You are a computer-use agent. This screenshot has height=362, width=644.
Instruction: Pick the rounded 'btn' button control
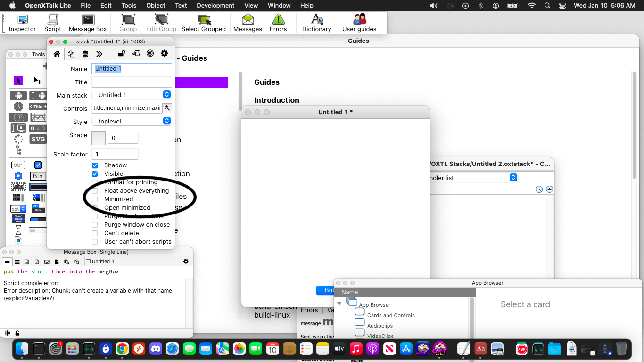click(18, 165)
